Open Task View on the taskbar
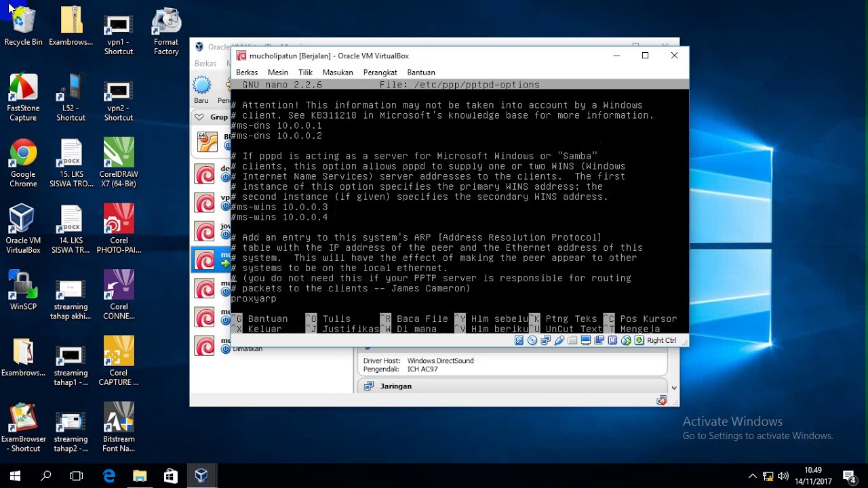The width and height of the screenshot is (868, 488). coord(77,476)
